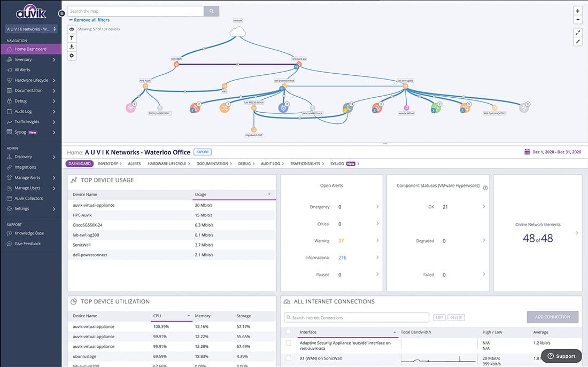
Task: Collapse the sidebar with hamburger icon
Action: tap(62, 13)
